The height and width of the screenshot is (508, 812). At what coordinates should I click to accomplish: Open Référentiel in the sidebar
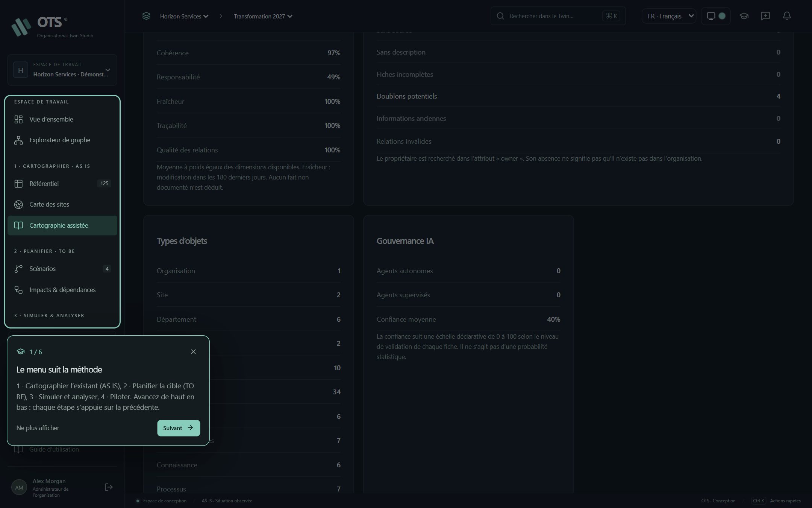[62, 184]
